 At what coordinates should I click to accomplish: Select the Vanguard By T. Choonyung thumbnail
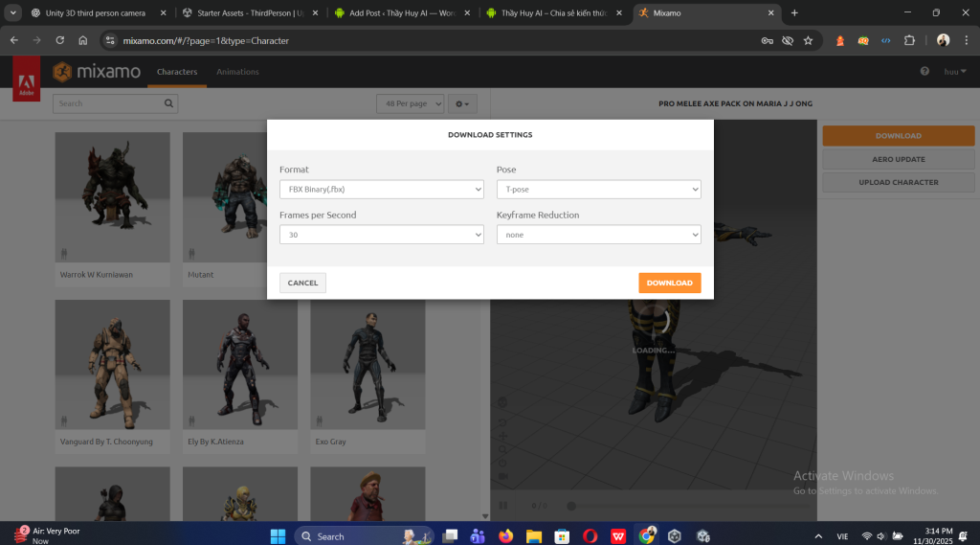pyautogui.click(x=112, y=365)
